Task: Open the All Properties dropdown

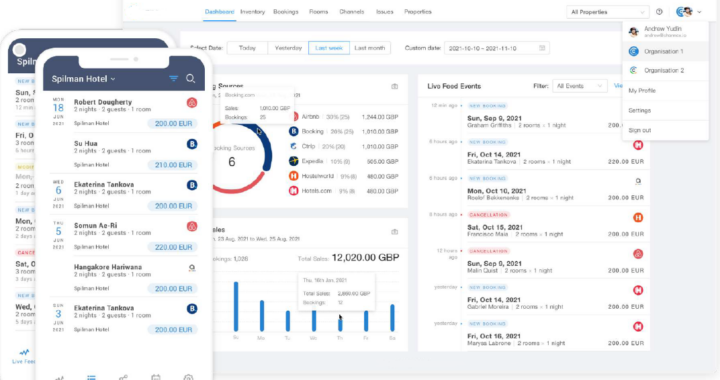Action: (607, 12)
